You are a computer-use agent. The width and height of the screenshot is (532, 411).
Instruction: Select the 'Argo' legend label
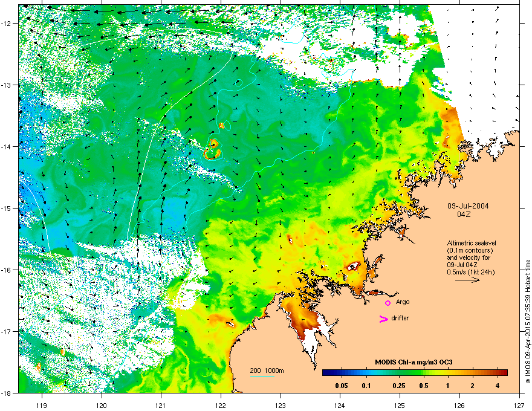[403, 302]
